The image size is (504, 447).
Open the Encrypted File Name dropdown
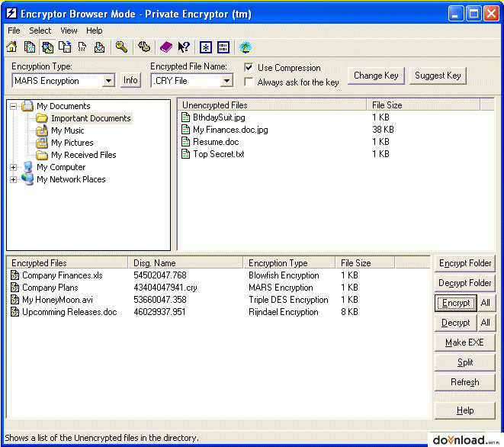tap(226, 81)
